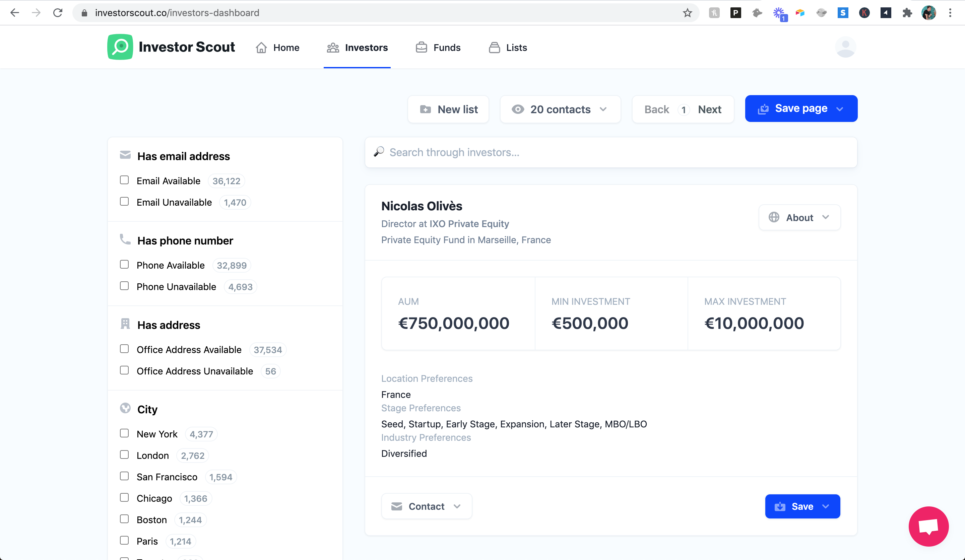
Task: Enable the Phone Available filter
Action: tap(124, 265)
